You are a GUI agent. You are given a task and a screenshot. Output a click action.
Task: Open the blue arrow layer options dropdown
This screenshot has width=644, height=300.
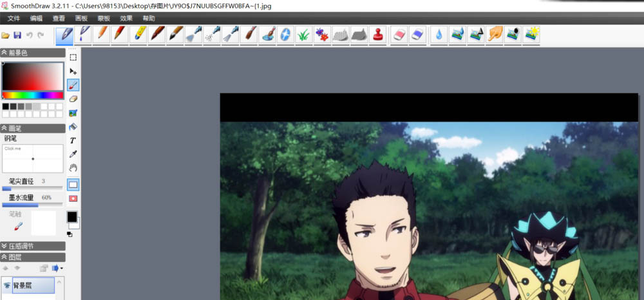57,268
